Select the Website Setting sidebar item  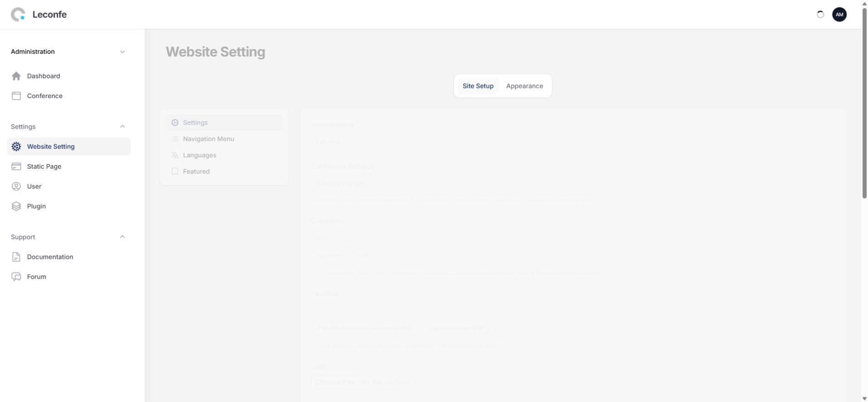(69, 146)
